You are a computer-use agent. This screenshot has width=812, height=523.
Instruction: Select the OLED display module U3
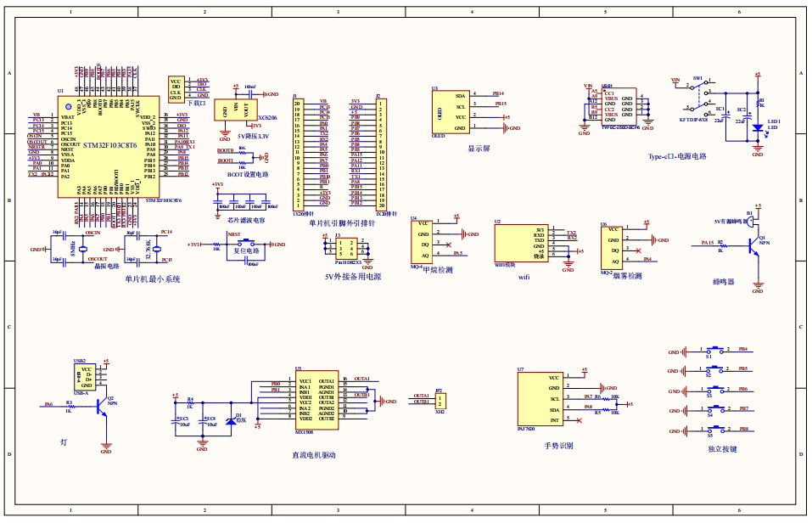click(x=450, y=111)
